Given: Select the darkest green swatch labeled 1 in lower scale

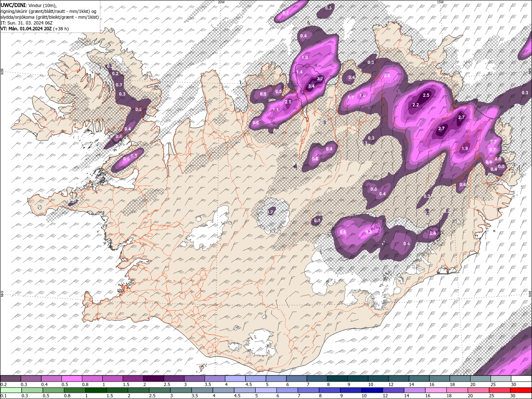Looking at the screenshot, I should [96, 390].
